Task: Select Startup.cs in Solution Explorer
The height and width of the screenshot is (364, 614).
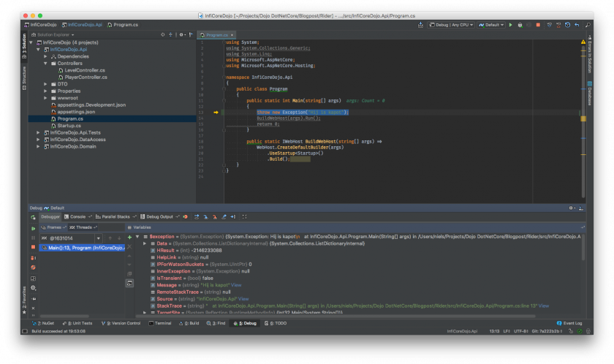Action: coord(66,126)
